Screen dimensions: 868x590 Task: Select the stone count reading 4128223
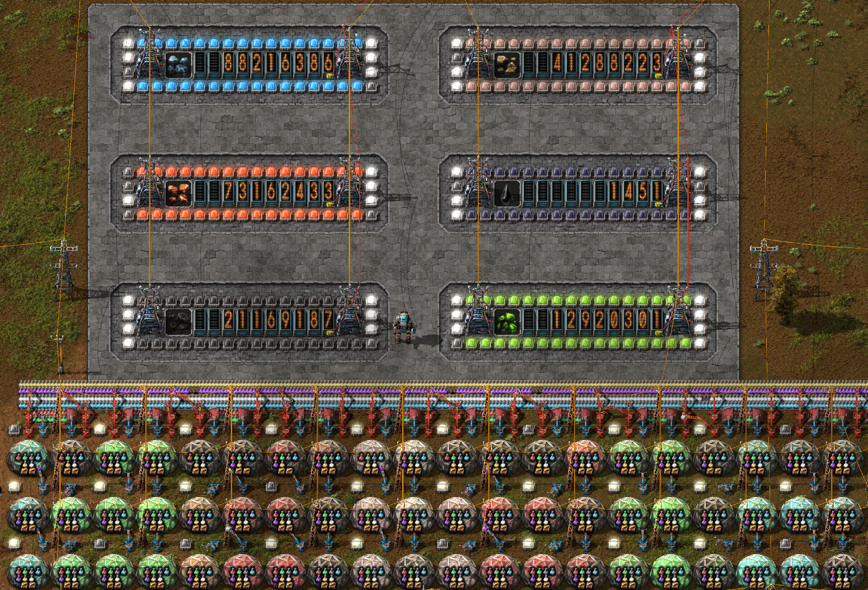pos(607,64)
